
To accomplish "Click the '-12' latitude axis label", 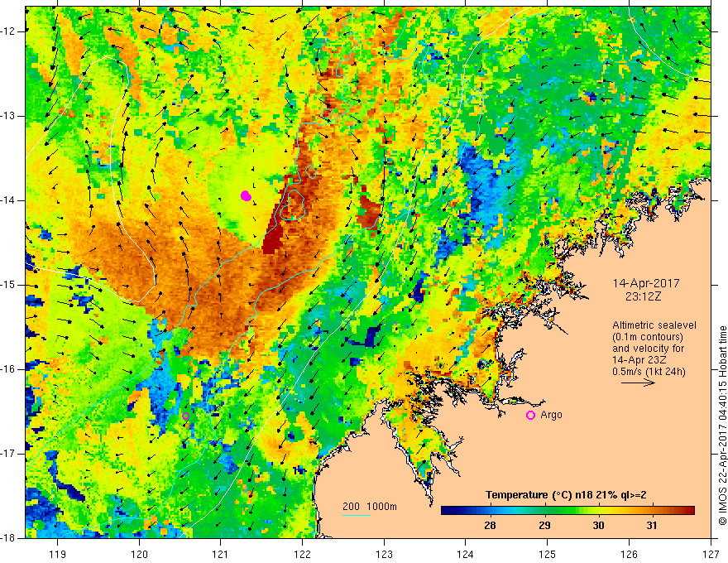I will [8, 31].
